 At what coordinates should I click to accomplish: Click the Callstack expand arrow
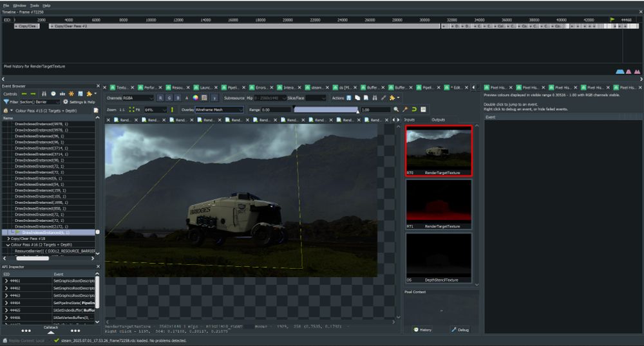50,332
